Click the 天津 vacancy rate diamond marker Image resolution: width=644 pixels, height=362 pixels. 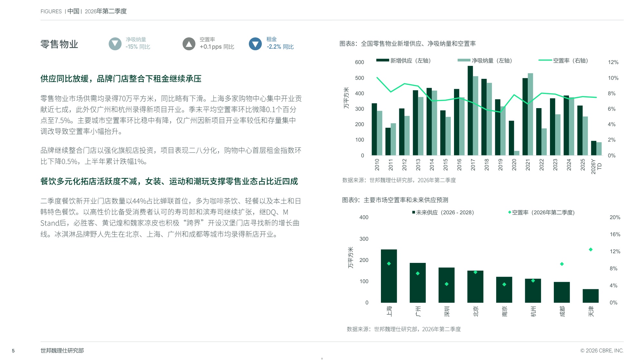tap(591, 250)
